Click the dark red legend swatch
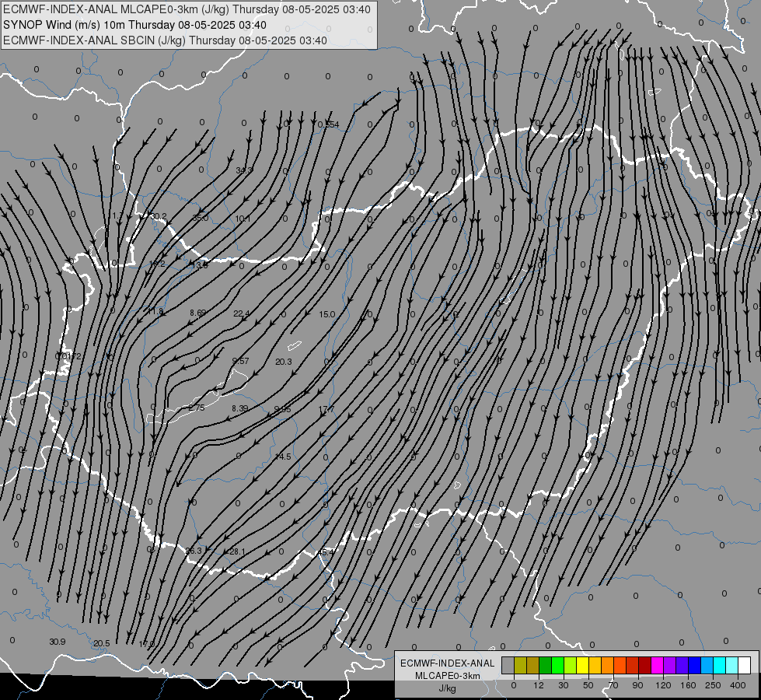The image size is (761, 700). 645,665
